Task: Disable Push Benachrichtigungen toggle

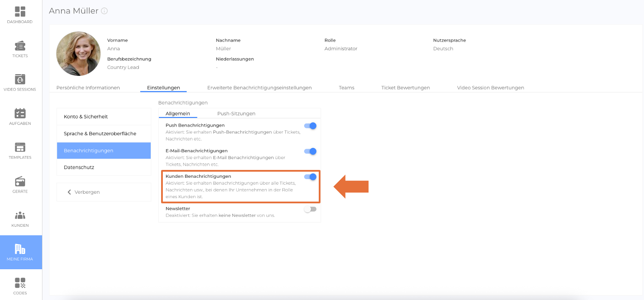Action: point(311,126)
